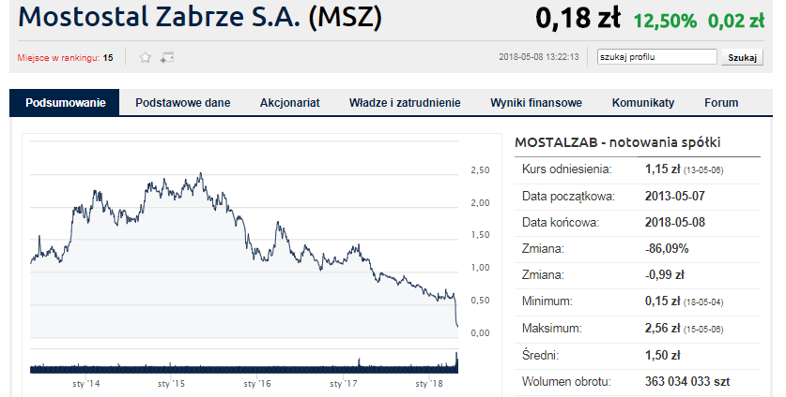Click the sty '18 axis label

pos(429,384)
